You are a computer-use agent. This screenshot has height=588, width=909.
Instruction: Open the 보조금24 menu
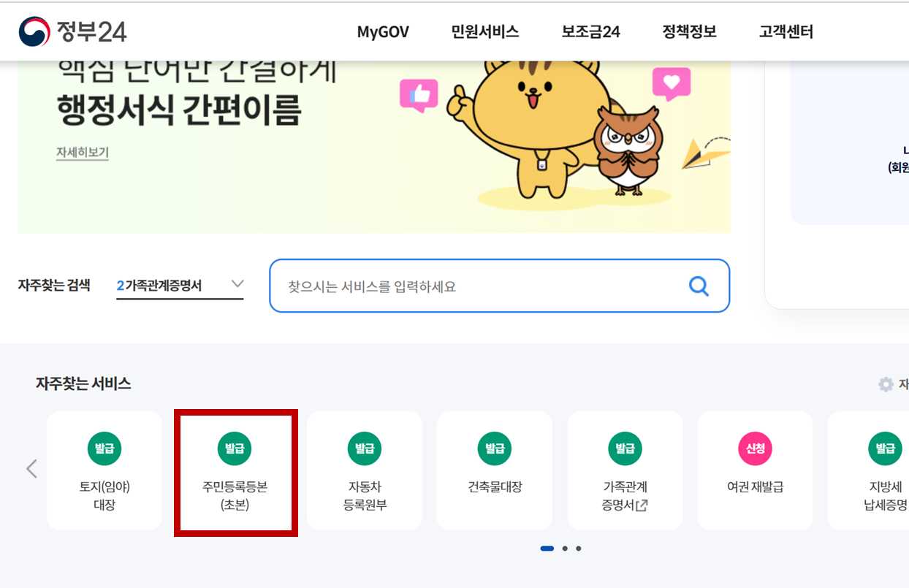pyautogui.click(x=590, y=31)
